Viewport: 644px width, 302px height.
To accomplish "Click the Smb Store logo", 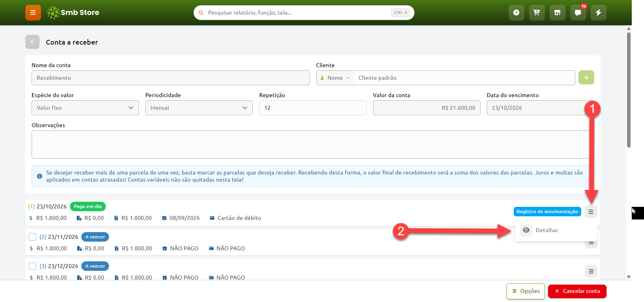I will pyautogui.click(x=73, y=13).
